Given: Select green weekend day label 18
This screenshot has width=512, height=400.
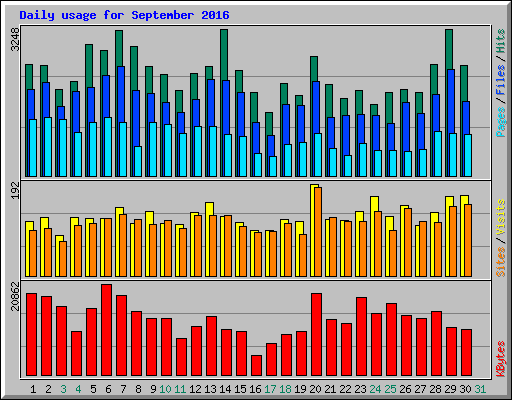Looking at the screenshot, I should coord(285,389).
